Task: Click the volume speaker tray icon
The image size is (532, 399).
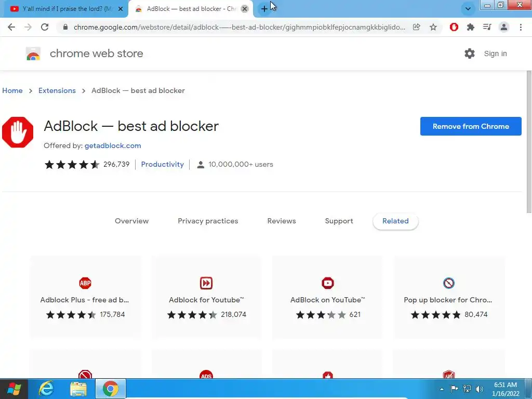Action: coord(480,389)
